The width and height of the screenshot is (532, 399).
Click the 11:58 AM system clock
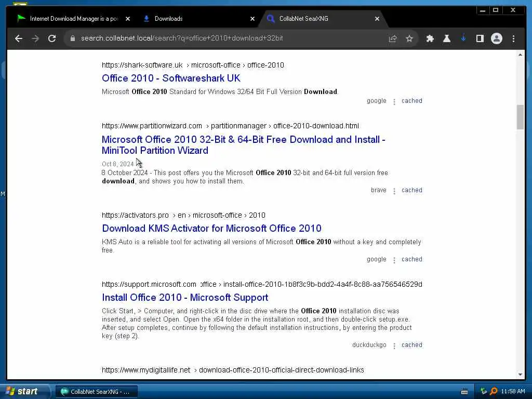(513, 392)
